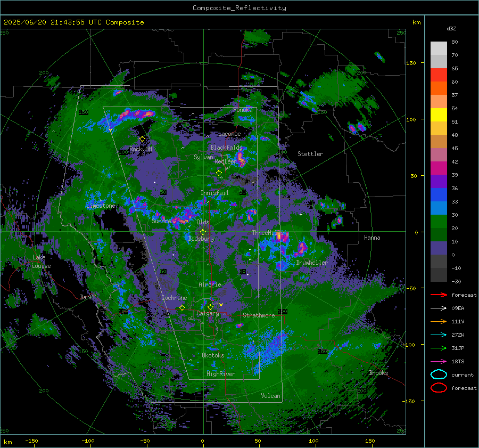
Task: Click the Sylvan label
Action: click(x=203, y=157)
